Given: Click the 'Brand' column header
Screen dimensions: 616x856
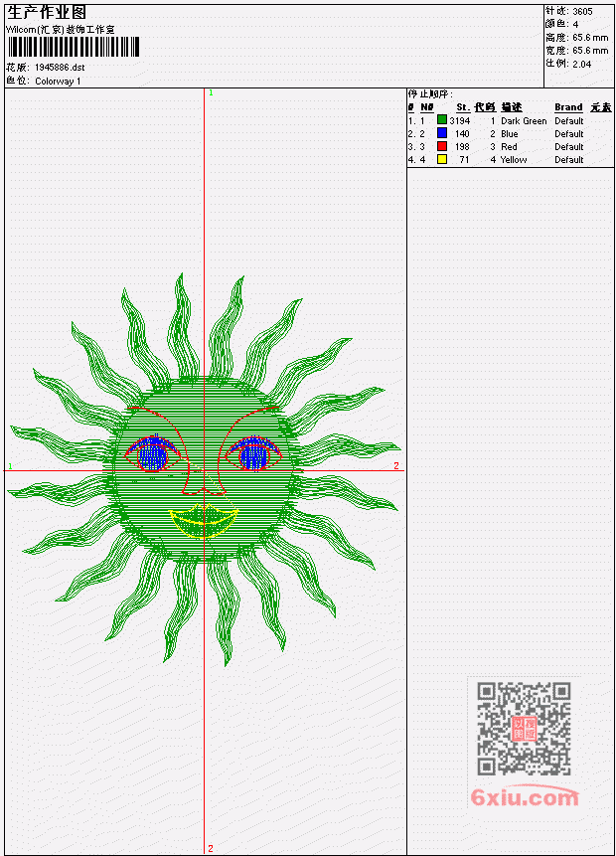Looking at the screenshot, I should pos(568,107).
